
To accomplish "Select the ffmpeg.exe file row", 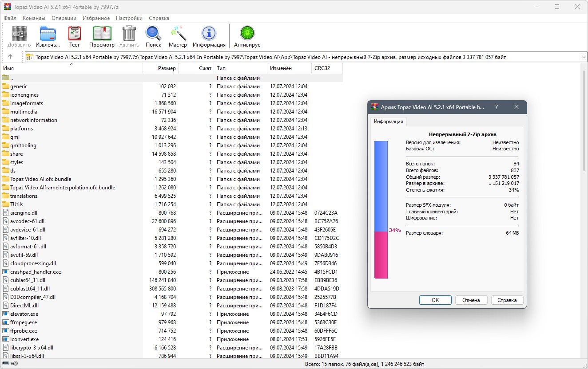I will coord(24,322).
